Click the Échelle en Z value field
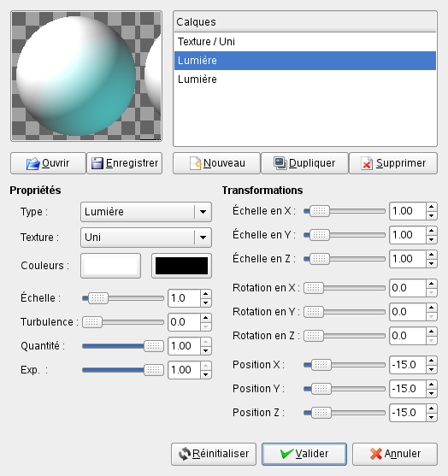The height and width of the screenshot is (476, 448). tap(408, 259)
